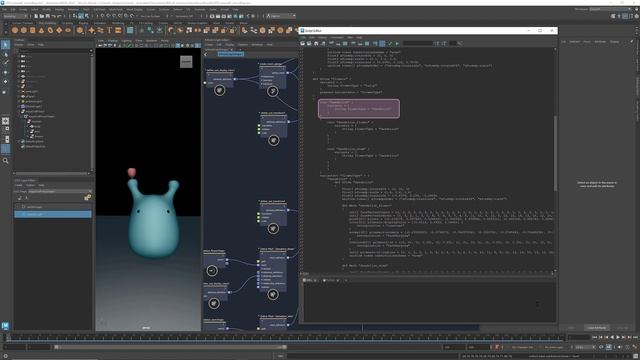Activate the Scale tool in the toolbox
Viewport: 640px width, 360px height.
tap(5, 91)
